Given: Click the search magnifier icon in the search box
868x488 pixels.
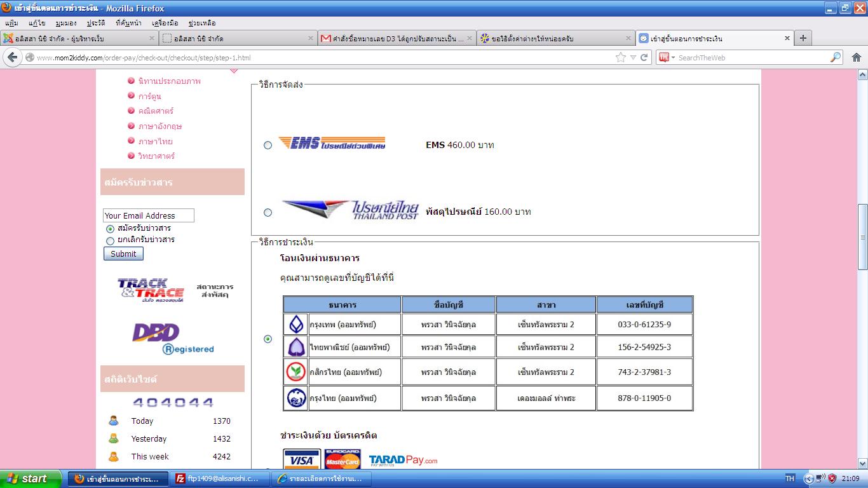Looking at the screenshot, I should pyautogui.click(x=836, y=57).
